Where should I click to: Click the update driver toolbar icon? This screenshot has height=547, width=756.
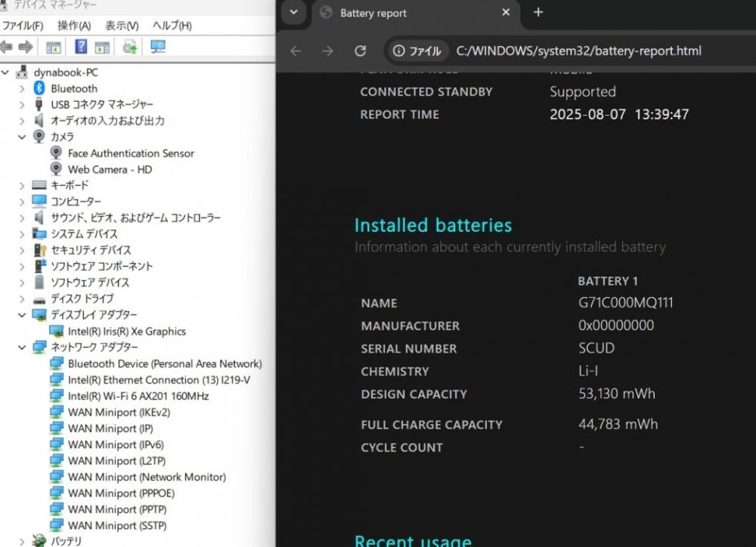(x=130, y=47)
